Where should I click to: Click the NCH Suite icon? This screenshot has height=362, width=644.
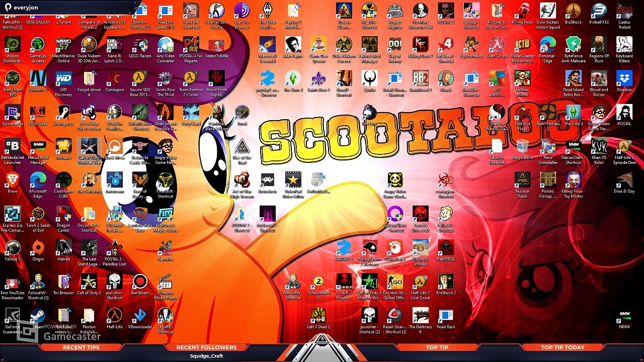(38, 115)
